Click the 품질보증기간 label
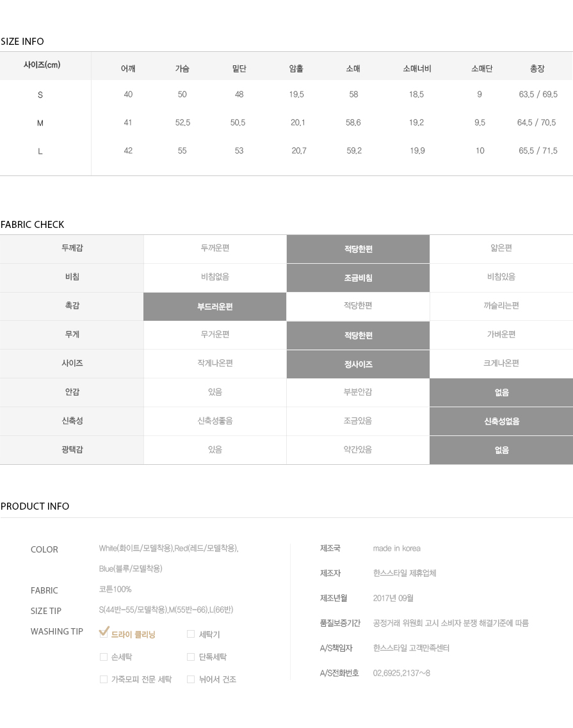Viewport: 573px width, 728px height. pos(340,623)
